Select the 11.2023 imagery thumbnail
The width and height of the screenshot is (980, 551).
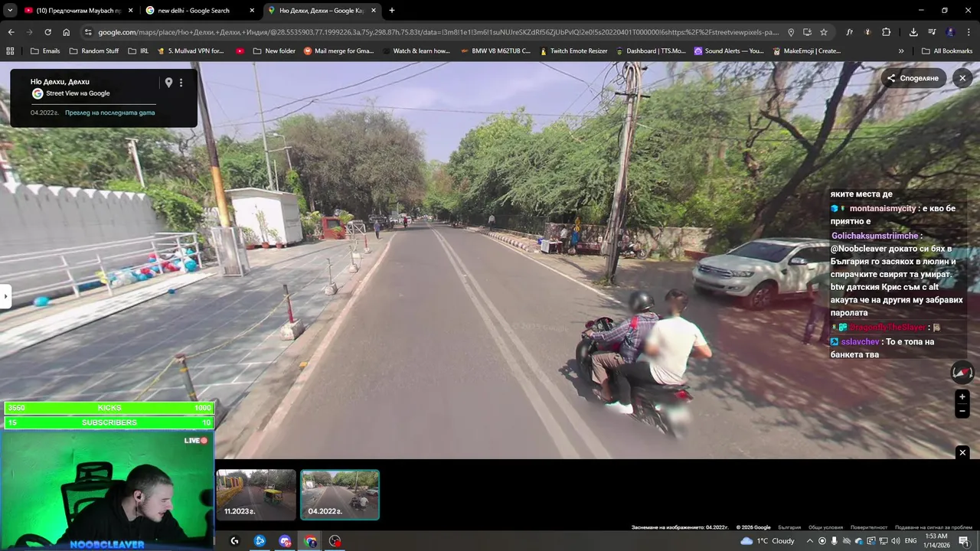256,494
